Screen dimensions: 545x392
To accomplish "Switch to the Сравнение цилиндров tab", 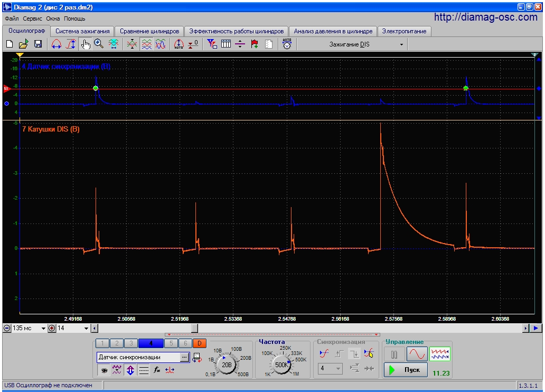I will coord(149,31).
